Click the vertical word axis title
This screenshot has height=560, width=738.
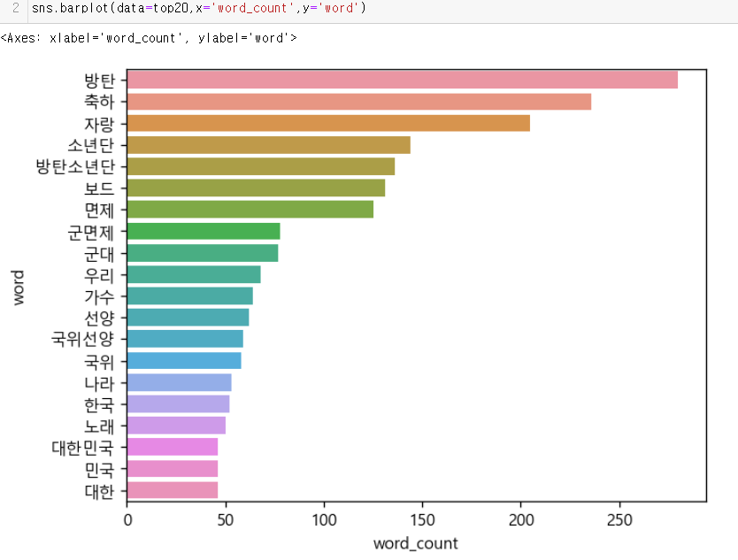[x=18, y=288]
